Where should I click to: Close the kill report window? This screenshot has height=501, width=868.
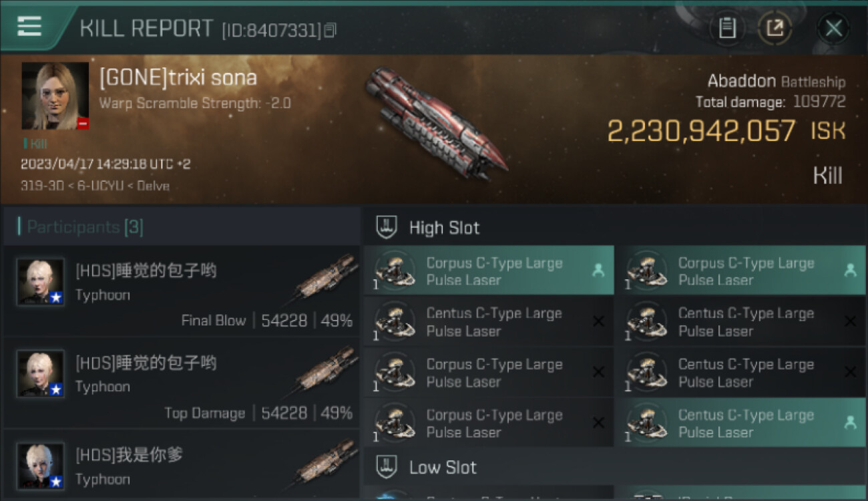coord(833,28)
